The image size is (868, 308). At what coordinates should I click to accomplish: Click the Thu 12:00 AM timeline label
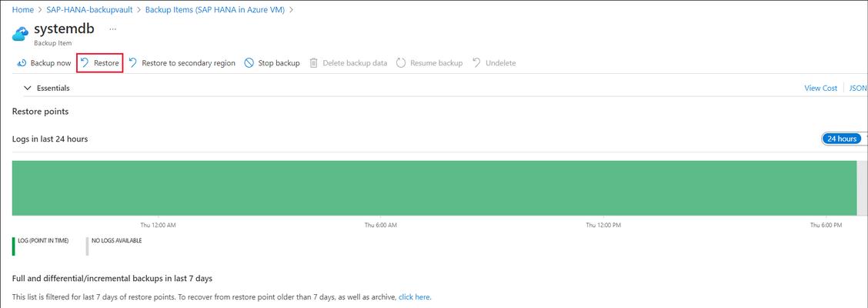point(158,226)
